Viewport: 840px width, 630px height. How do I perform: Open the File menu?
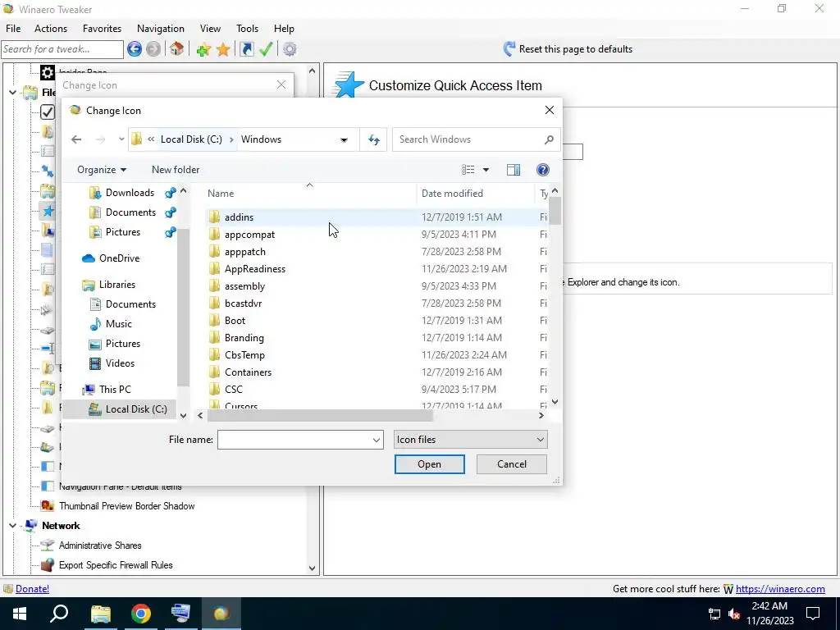[13, 29]
